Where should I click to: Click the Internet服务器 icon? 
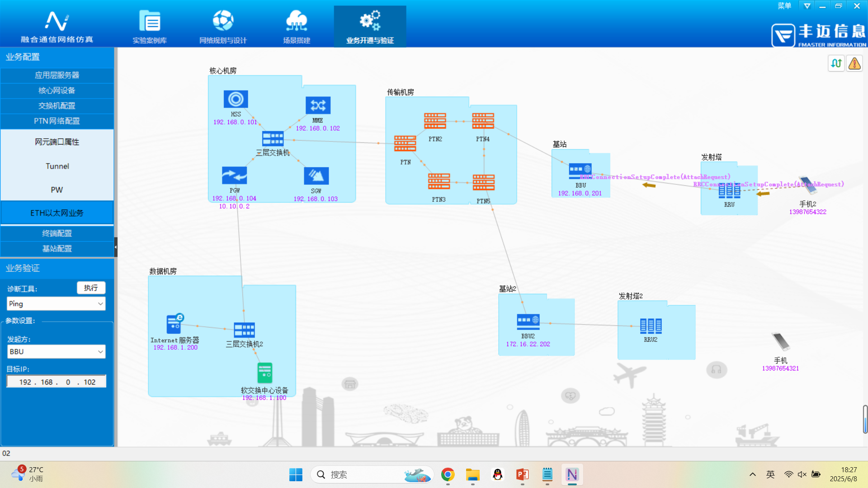[175, 324]
